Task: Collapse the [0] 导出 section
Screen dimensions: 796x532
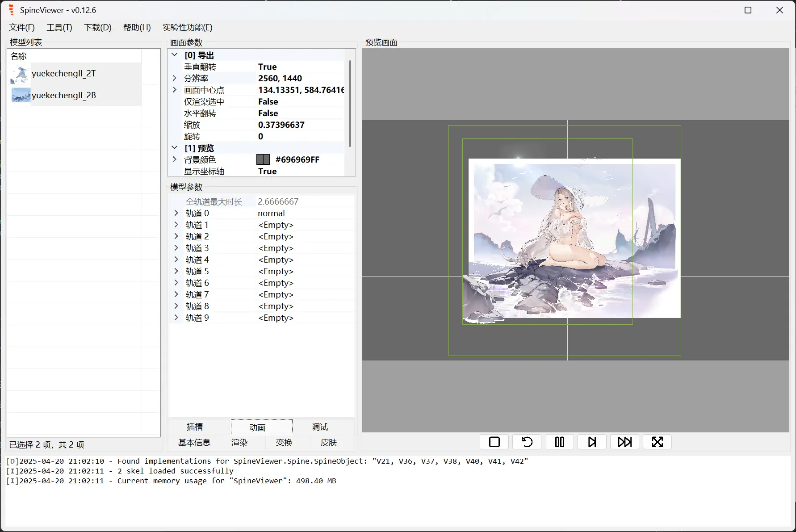Action: pos(174,54)
